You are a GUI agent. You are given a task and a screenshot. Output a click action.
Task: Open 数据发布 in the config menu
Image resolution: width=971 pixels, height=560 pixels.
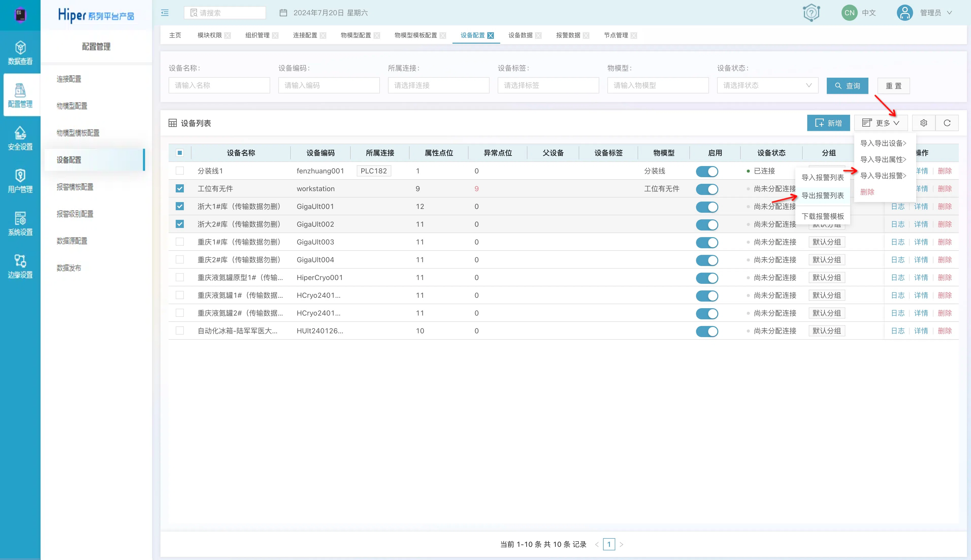[69, 268]
